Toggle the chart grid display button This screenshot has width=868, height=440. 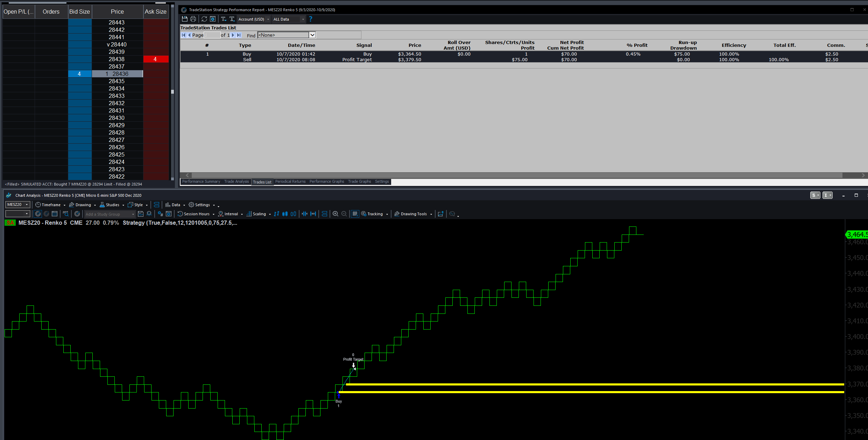[355, 214]
